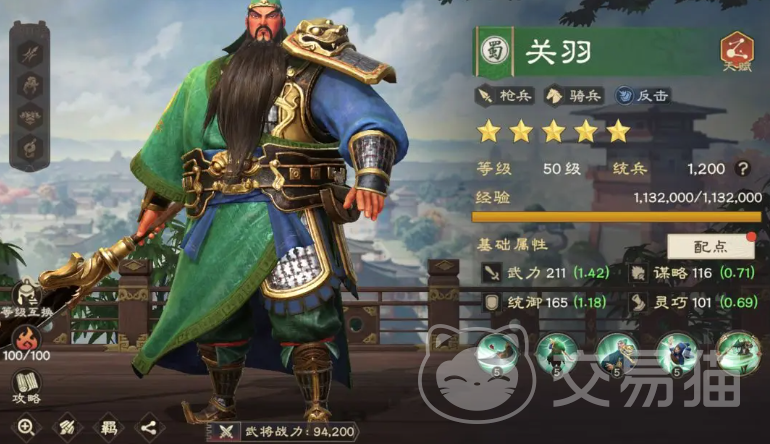The height and width of the screenshot is (444, 770).
Task: Open the fifth skill with weapon swing
Action: [738, 353]
